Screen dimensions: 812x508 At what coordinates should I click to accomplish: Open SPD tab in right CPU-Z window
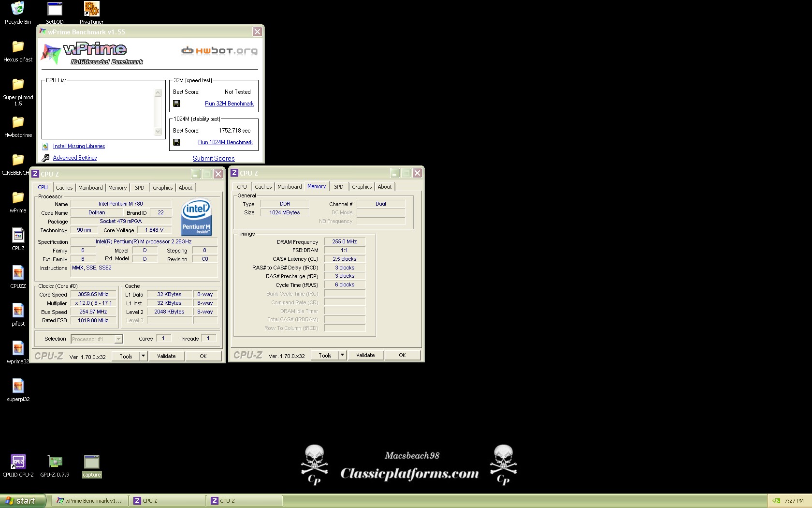(339, 187)
